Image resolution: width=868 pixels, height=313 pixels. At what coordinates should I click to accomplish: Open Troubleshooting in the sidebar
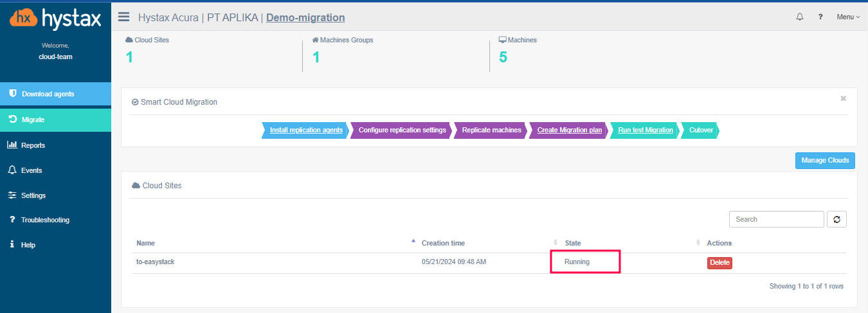coord(45,220)
